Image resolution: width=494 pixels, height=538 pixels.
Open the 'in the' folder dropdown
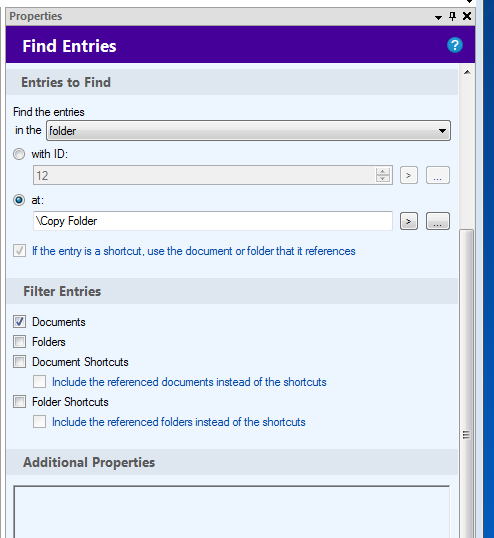coord(248,130)
